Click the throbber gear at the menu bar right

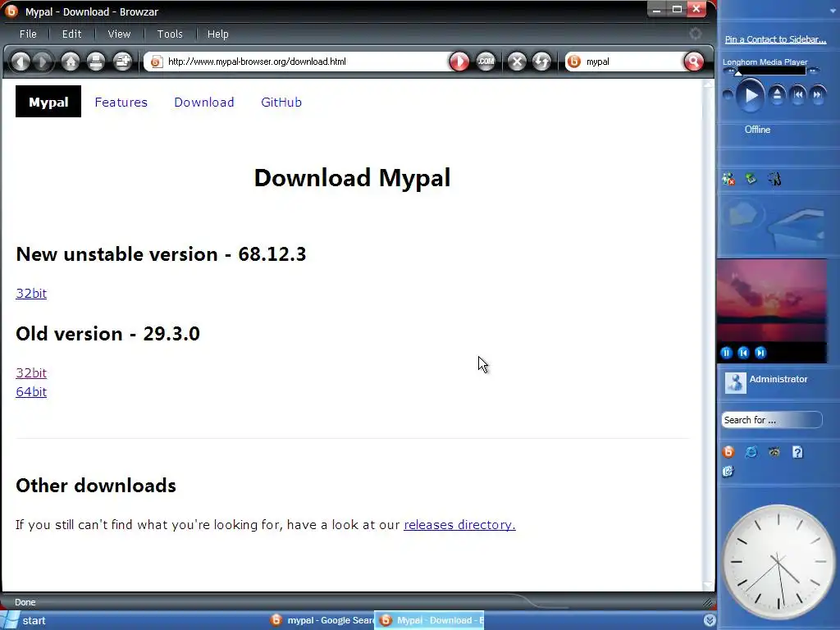click(x=695, y=34)
